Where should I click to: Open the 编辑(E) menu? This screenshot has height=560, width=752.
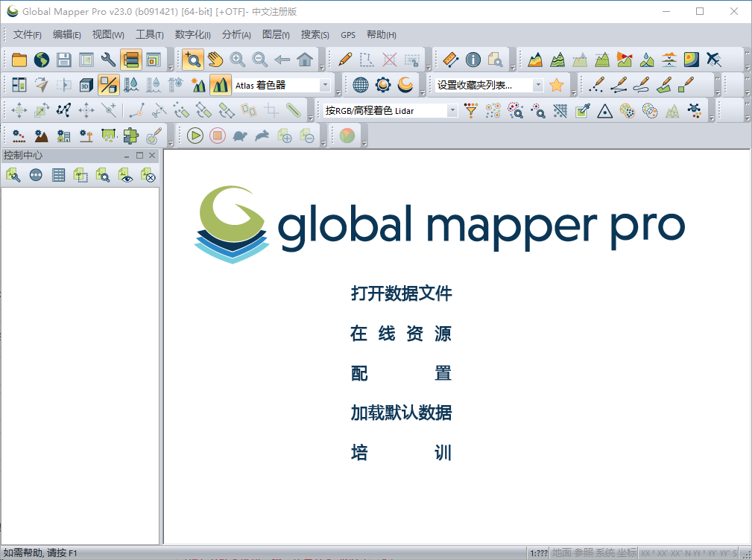(66, 34)
